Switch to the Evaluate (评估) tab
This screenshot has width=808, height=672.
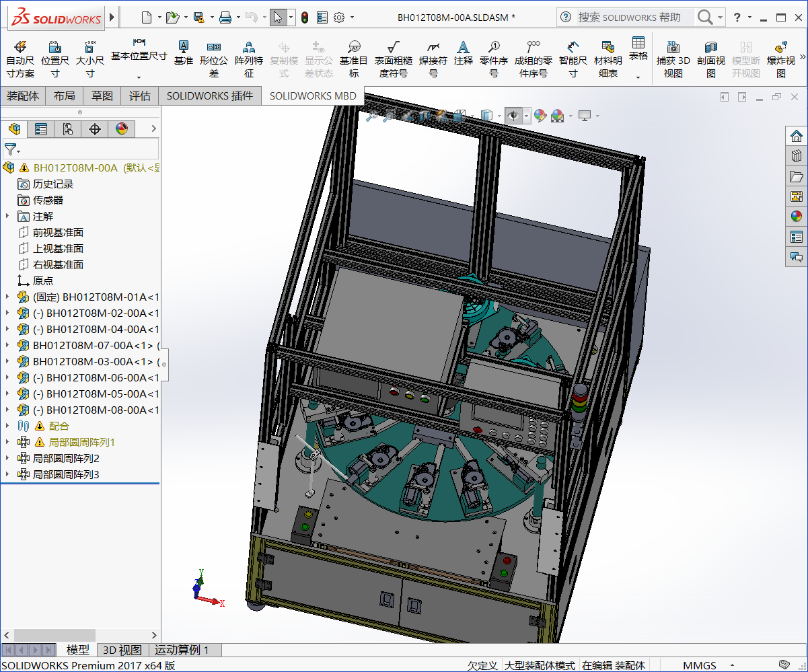tap(140, 96)
